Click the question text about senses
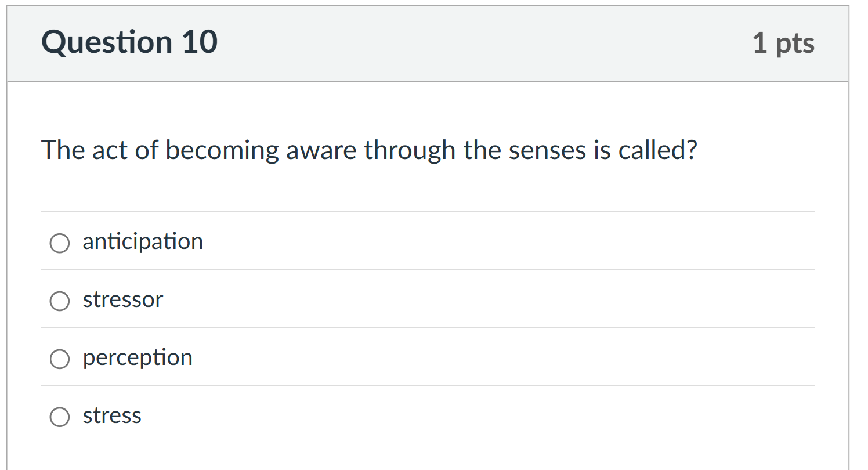Screen dimensions: 868x470 (x=369, y=151)
